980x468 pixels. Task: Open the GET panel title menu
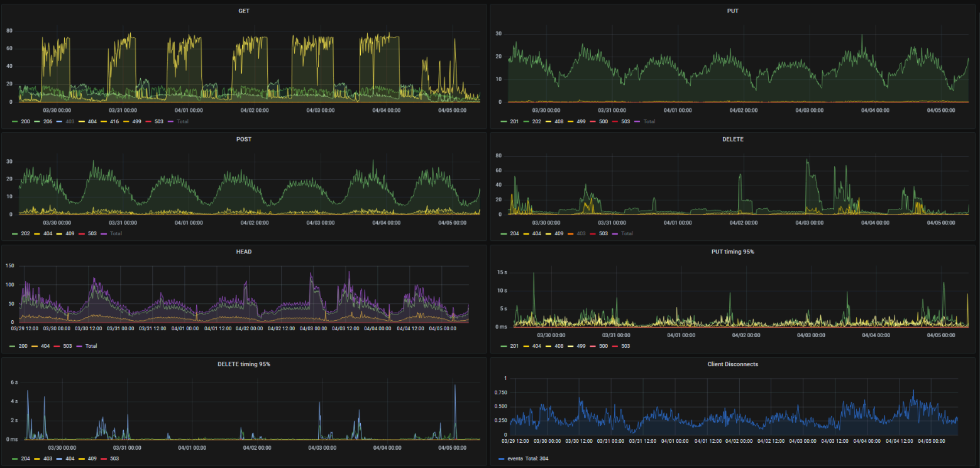(x=244, y=11)
